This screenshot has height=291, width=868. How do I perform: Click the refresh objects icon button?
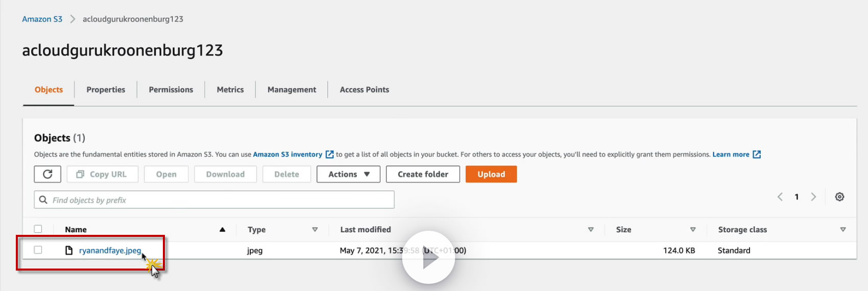coord(47,174)
